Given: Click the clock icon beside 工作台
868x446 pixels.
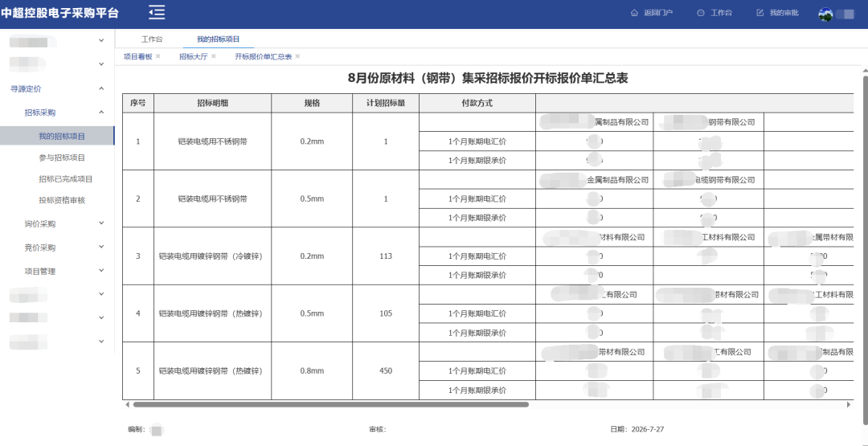Looking at the screenshot, I should 701,13.
